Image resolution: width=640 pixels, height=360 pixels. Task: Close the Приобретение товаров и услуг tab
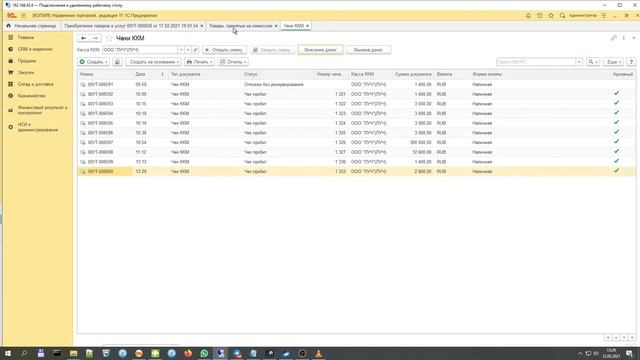click(x=202, y=26)
